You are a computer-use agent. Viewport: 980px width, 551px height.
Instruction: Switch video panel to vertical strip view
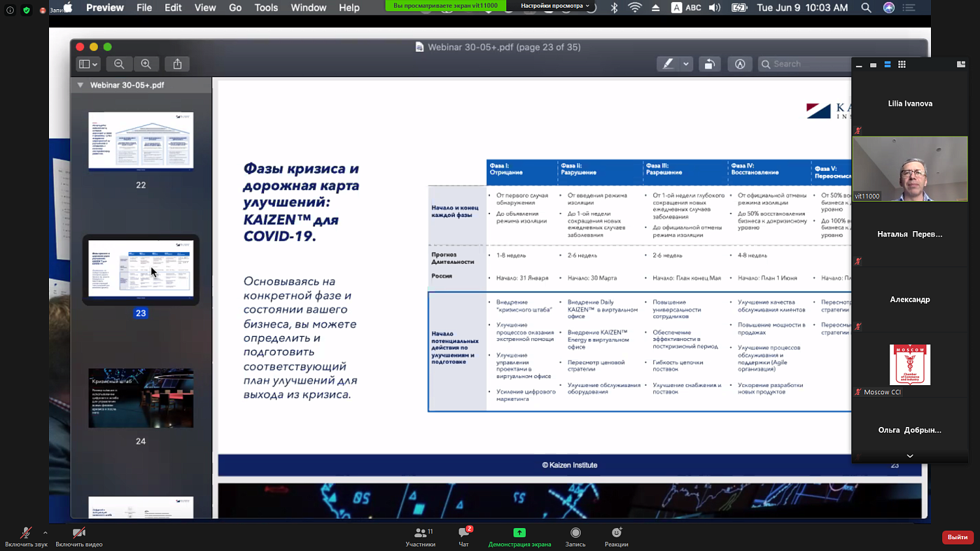tap(887, 64)
